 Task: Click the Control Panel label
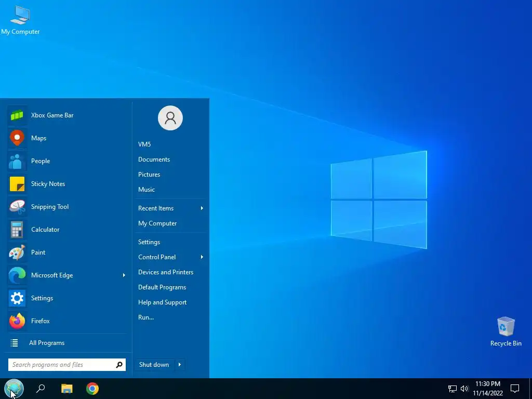coord(157,257)
